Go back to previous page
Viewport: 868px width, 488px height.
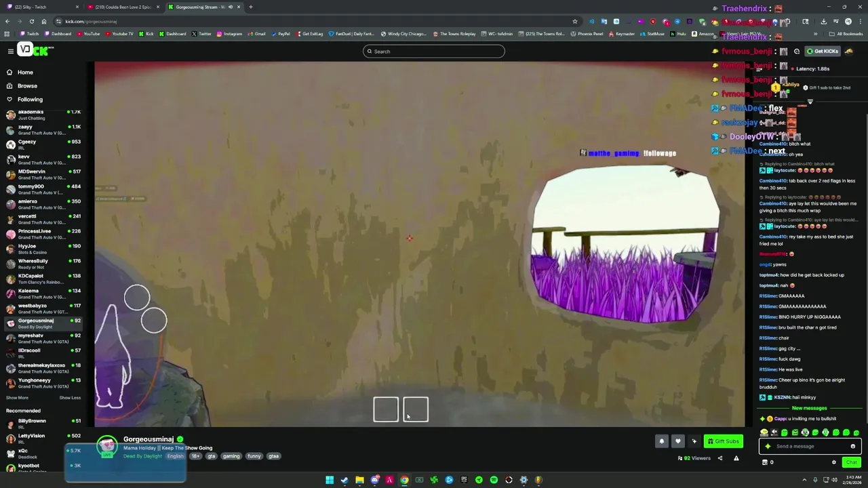(x=7, y=21)
